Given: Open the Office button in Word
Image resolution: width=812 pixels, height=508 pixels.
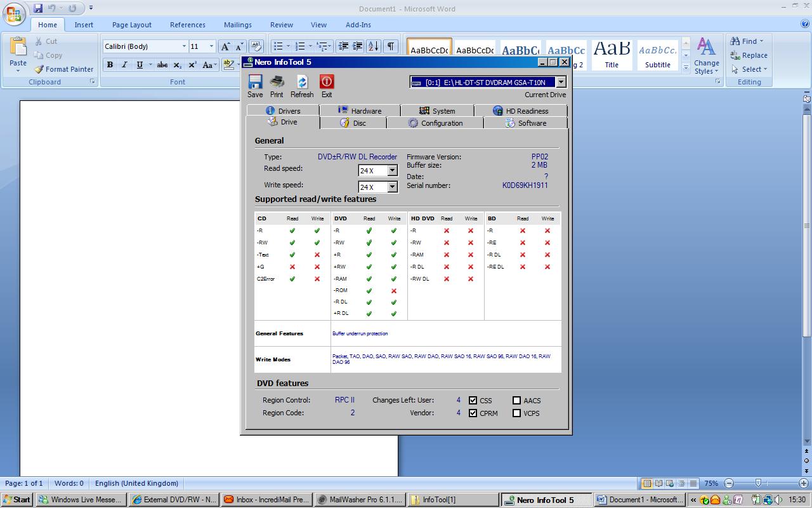Looking at the screenshot, I should click(14, 14).
